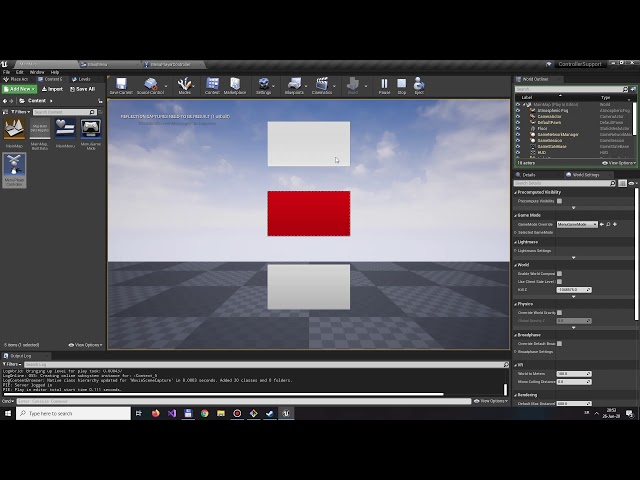Image resolution: width=640 pixels, height=480 pixels.
Task: Click the Cinematics toolbar icon
Action: 322,86
